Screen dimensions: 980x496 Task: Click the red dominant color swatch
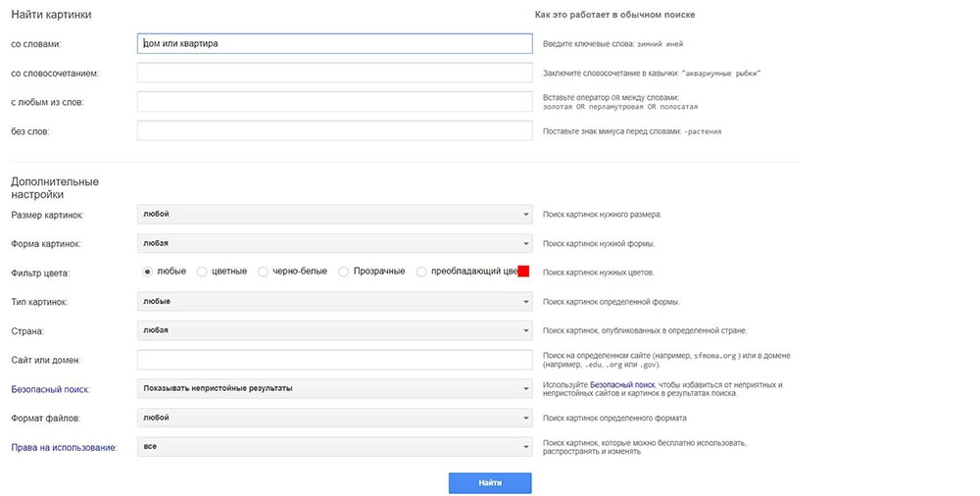523,272
